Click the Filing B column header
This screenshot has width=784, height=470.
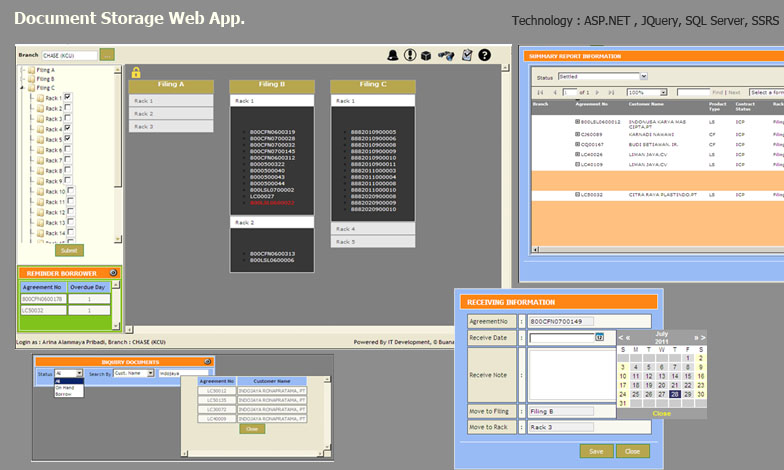coord(272,85)
